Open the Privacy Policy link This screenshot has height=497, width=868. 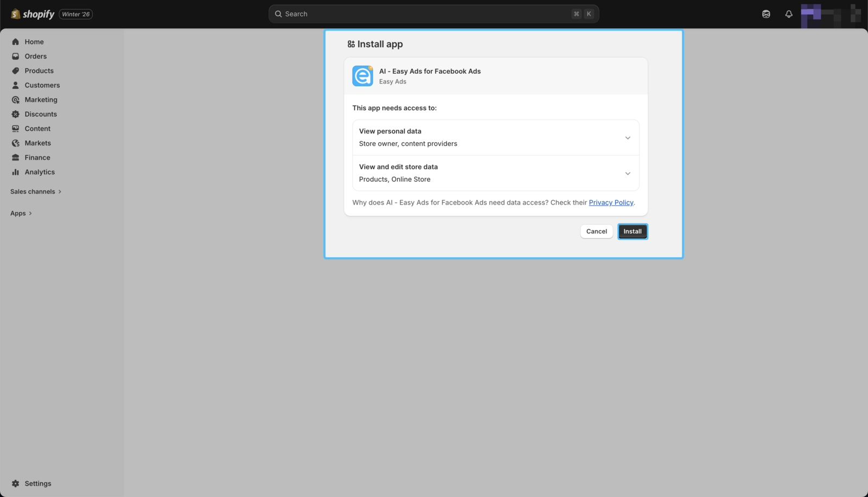point(611,202)
